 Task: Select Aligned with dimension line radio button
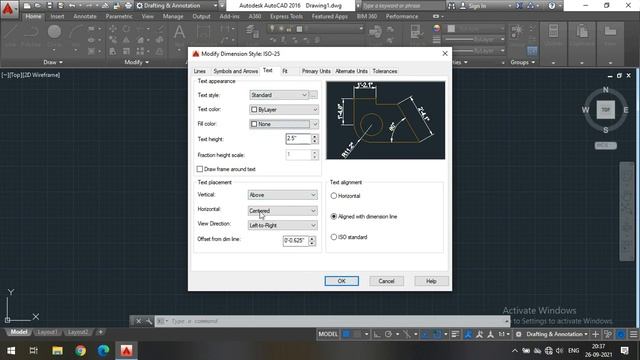(x=333, y=216)
